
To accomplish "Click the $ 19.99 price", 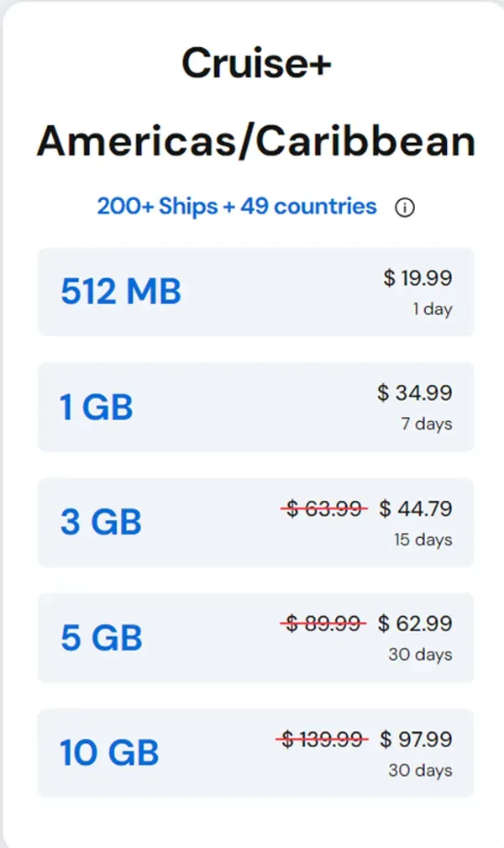I will [x=417, y=278].
